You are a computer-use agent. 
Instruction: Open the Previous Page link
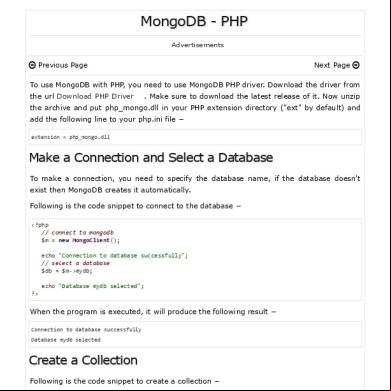pos(58,65)
